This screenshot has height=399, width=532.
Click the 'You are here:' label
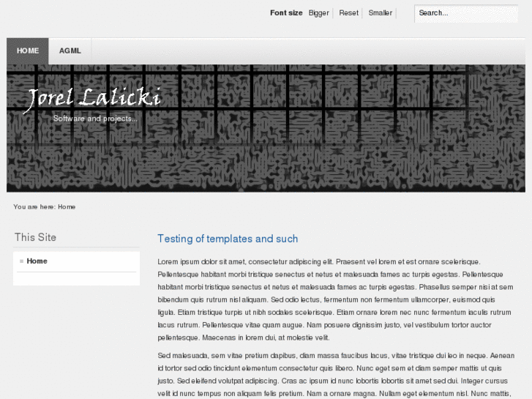[34, 206]
